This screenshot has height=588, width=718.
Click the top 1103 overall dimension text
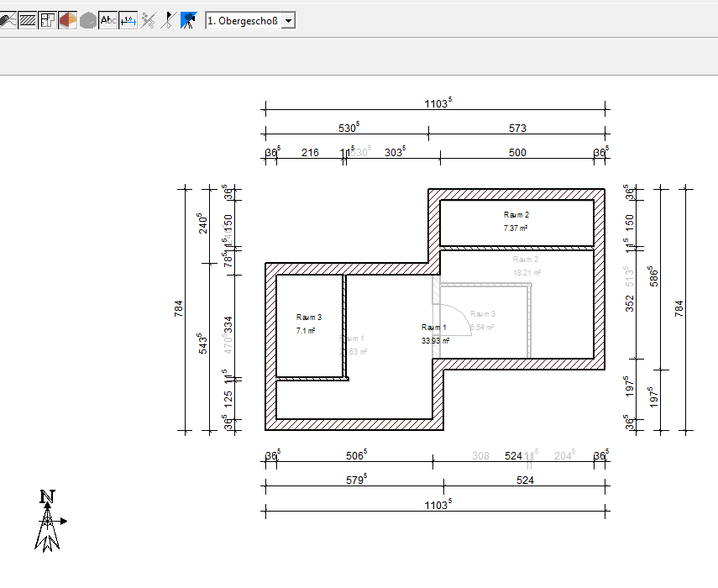(x=438, y=102)
